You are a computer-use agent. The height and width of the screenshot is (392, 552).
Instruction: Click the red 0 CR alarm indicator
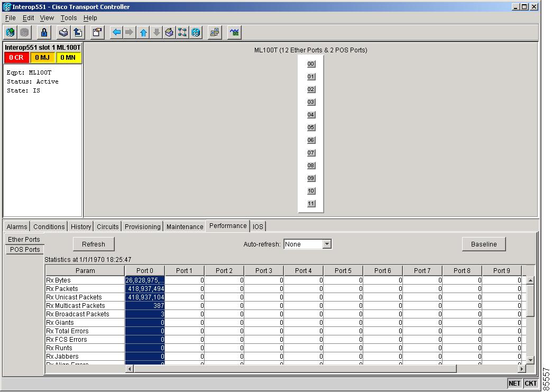16,58
